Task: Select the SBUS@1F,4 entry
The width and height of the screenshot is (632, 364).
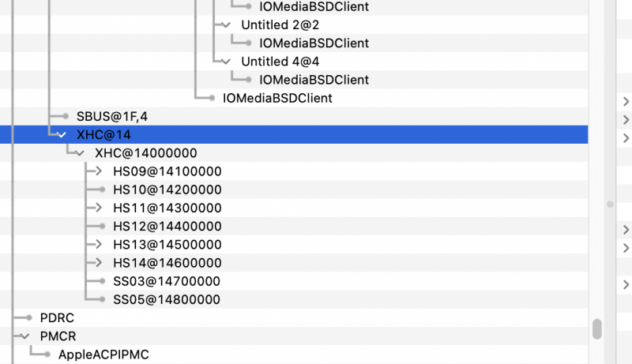Action: pyautogui.click(x=112, y=117)
